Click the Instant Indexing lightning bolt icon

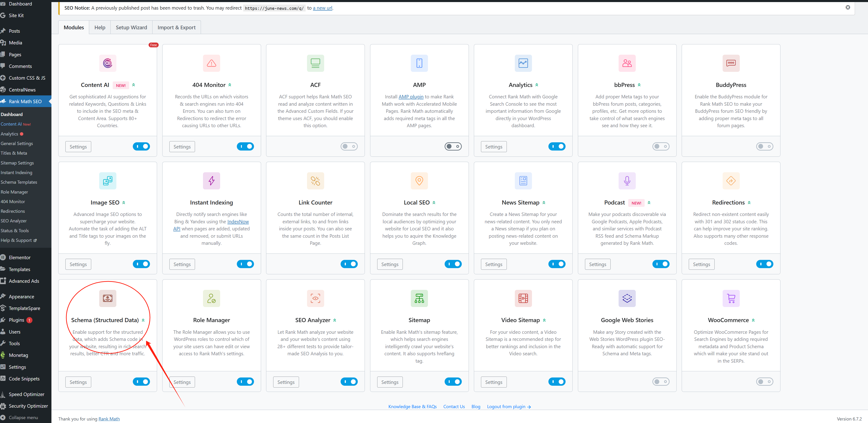pos(211,181)
